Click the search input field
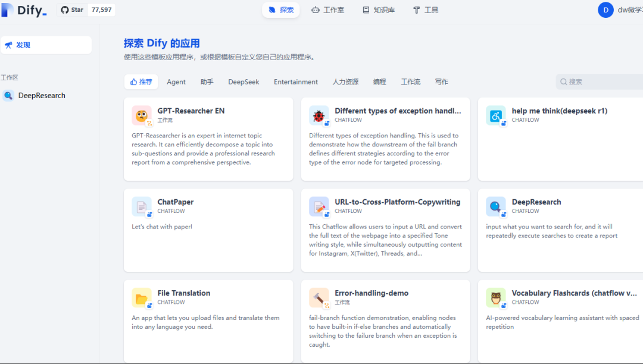The width and height of the screenshot is (643, 364). pyautogui.click(x=601, y=82)
